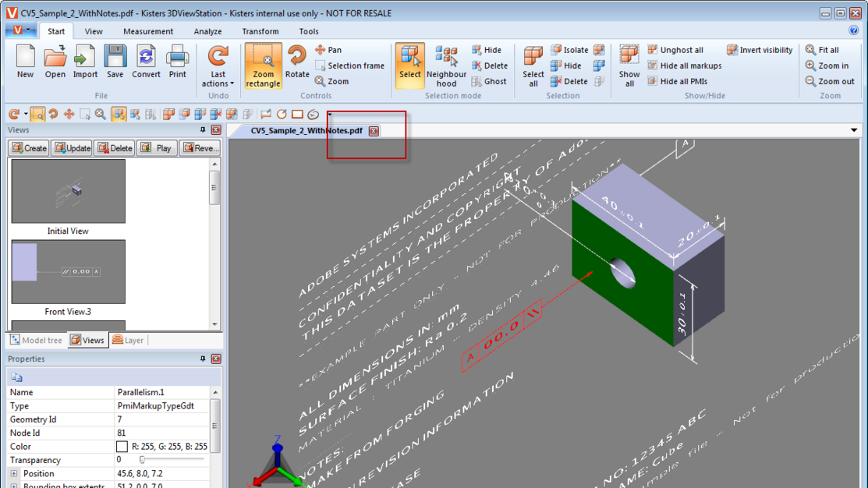Viewport: 868px width, 488px height.
Task: Open the Measurement ribbon tab
Action: pyautogui.click(x=148, y=31)
